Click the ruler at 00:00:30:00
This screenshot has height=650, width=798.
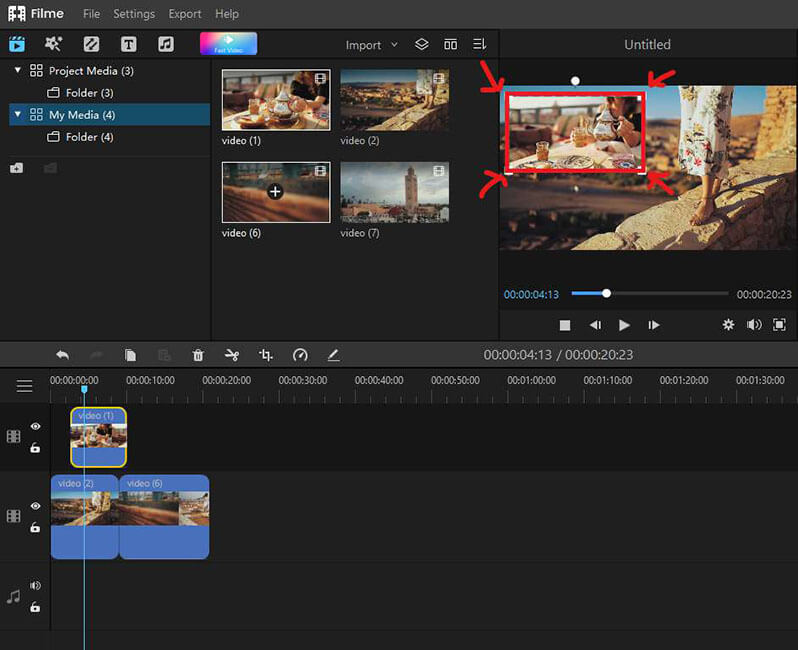pyautogui.click(x=303, y=380)
